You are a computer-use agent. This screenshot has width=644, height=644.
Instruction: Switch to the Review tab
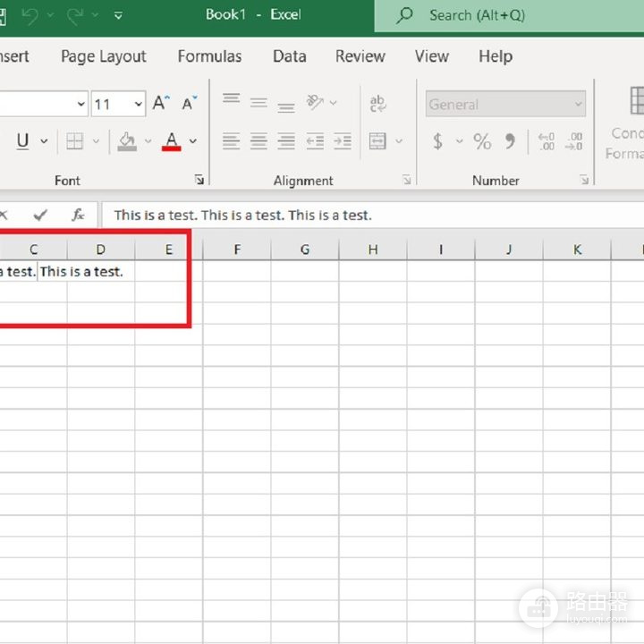click(360, 56)
